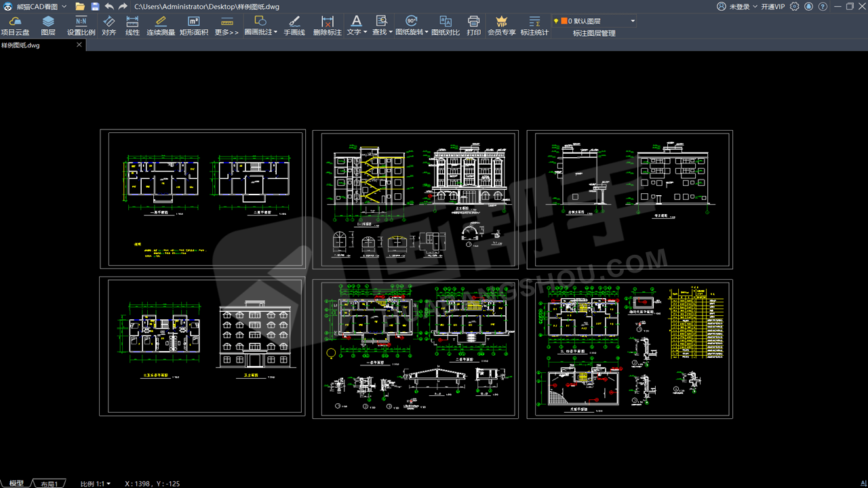Activate 连续测量 continuous measure tool
868x488 pixels.
point(161,26)
